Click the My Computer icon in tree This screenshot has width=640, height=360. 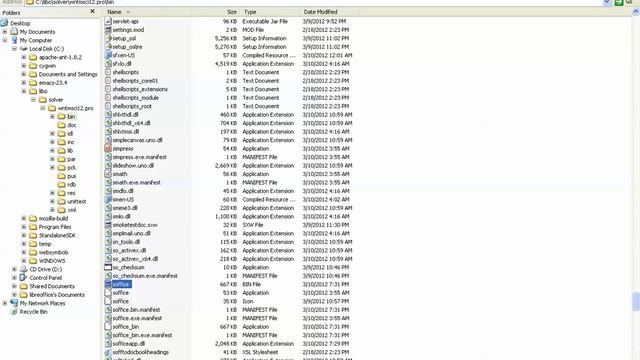(14, 40)
